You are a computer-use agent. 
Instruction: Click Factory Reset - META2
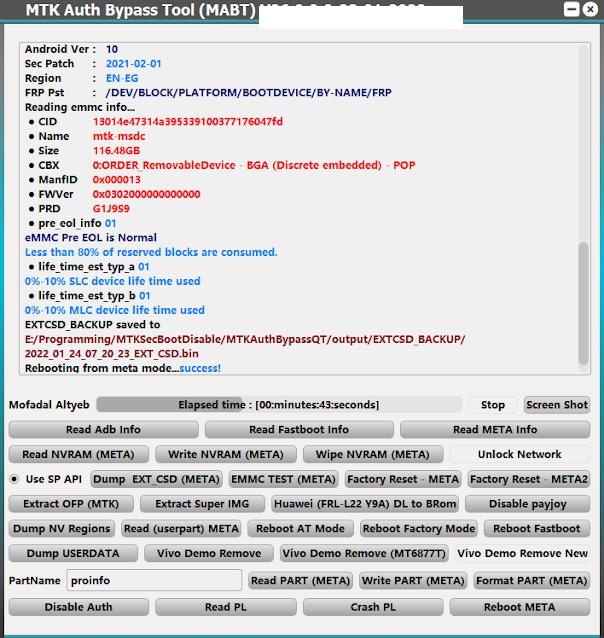[529, 479]
